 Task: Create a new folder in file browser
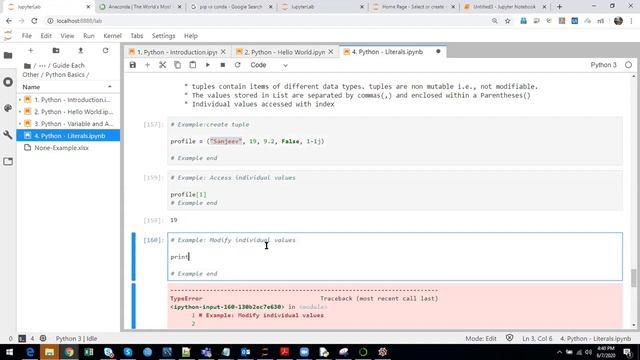(x=56, y=51)
